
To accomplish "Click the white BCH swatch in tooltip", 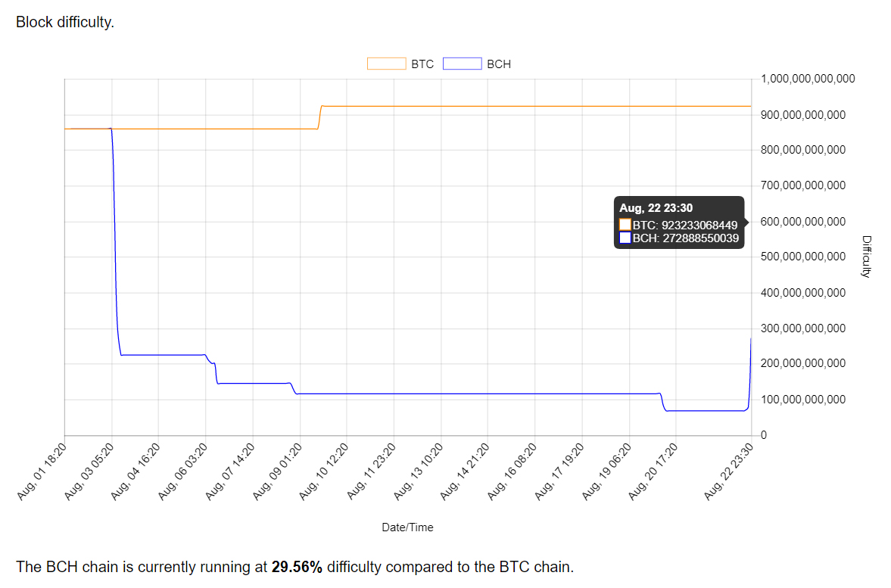I will coord(625,238).
